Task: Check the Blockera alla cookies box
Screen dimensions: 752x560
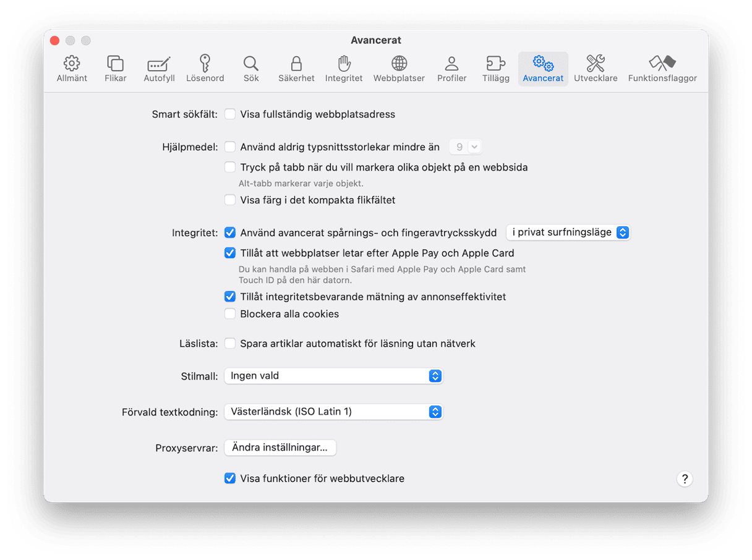Action: [x=230, y=314]
